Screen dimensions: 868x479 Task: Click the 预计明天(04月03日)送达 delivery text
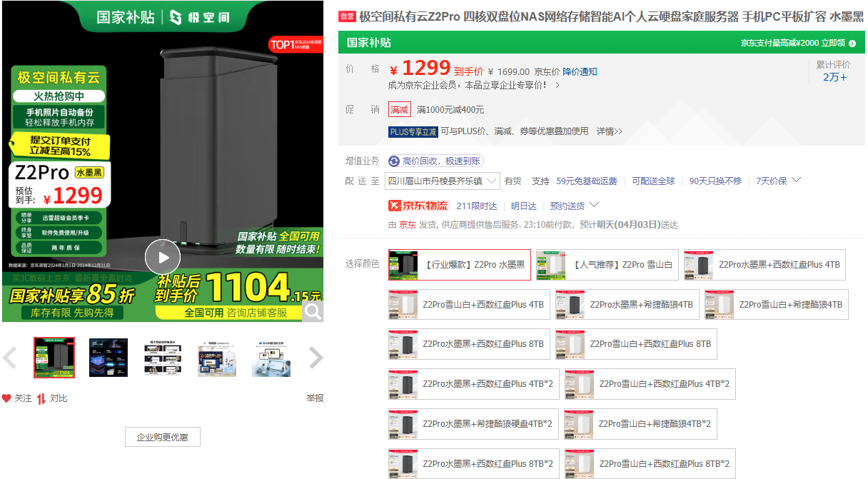[x=629, y=225]
